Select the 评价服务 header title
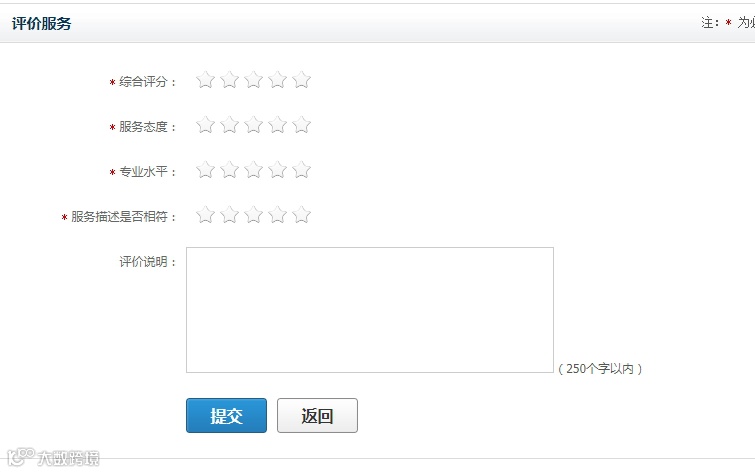 click(x=41, y=23)
